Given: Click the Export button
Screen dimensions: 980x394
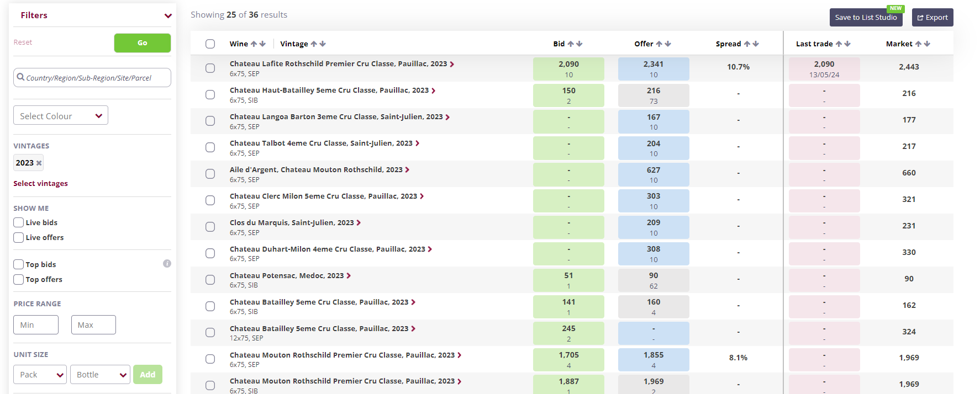Looking at the screenshot, I should (932, 17).
